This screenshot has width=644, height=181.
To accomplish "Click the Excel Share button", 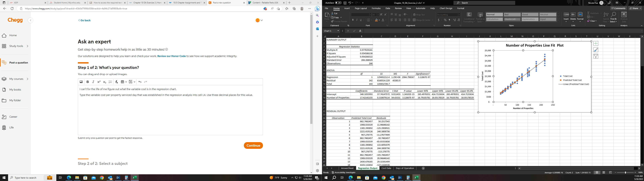I will tap(635, 8).
